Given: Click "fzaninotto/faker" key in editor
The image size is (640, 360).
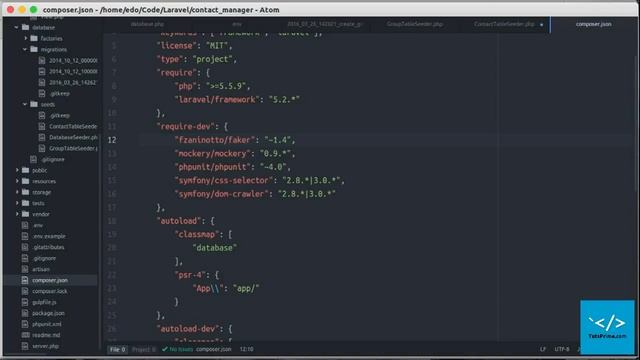Looking at the screenshot, I should (x=215, y=140).
